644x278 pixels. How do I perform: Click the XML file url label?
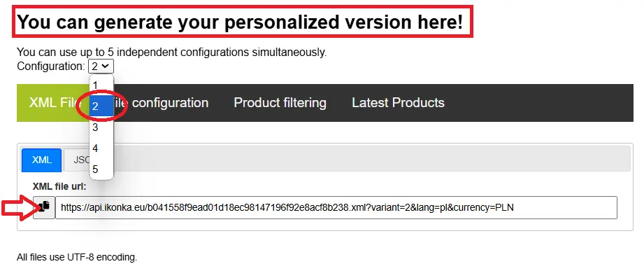[59, 186]
